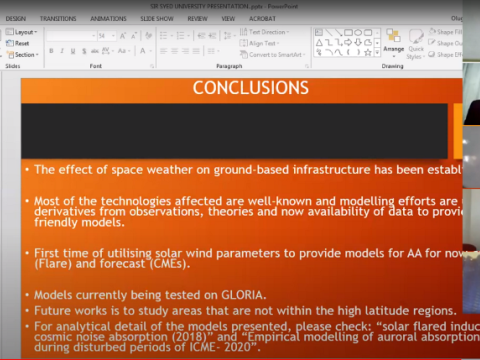480x360 pixels.
Task: Click the CONCLUSIONS slide title
Action: [x=251, y=88]
